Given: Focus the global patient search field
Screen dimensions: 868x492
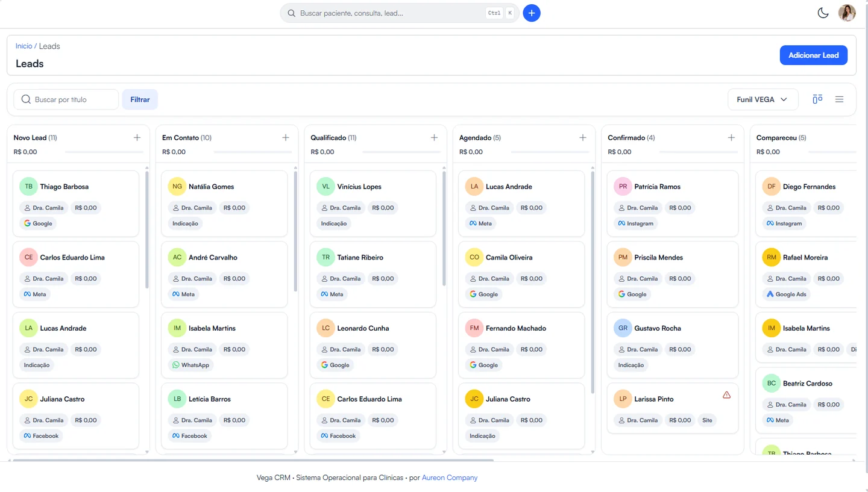Looking at the screenshot, I should click(400, 13).
